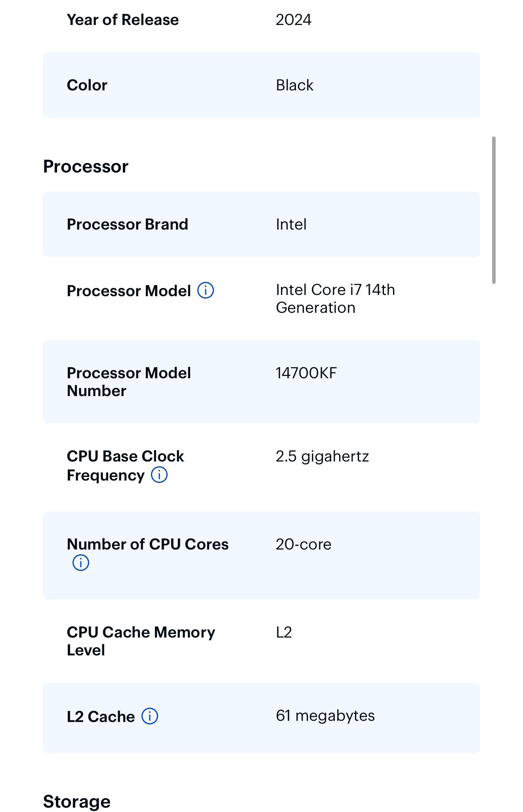Click the 2.5 gigahertz value

pyautogui.click(x=323, y=456)
